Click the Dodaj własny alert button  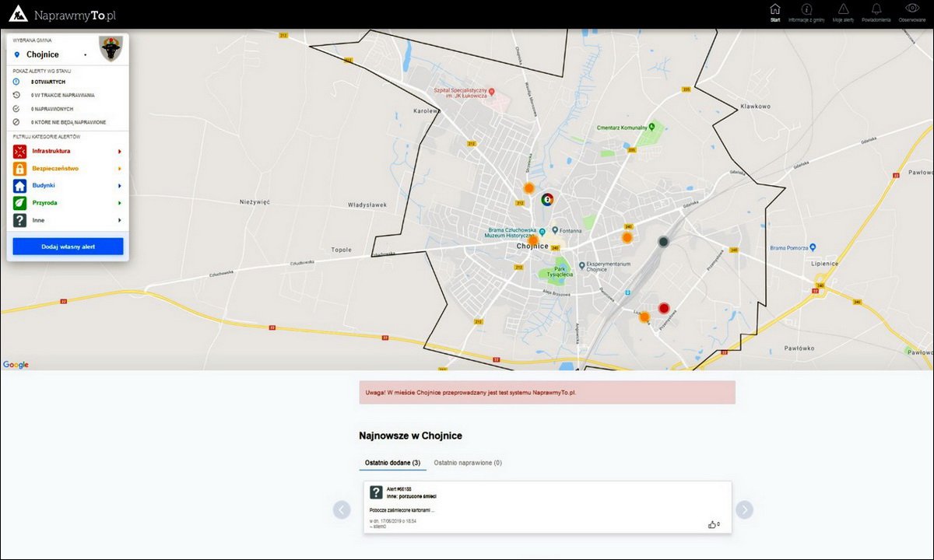(68, 247)
